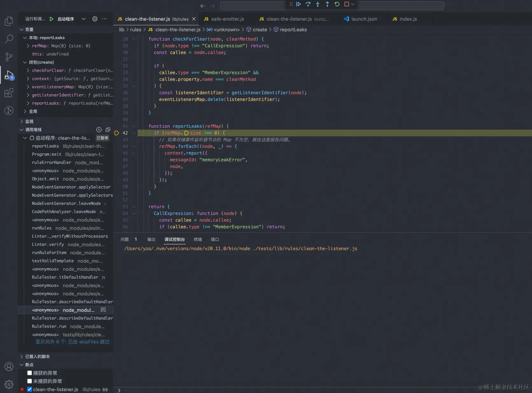Screen dimensions: 532x393
Task: Click the debug Continue button
Action: coord(298,4)
